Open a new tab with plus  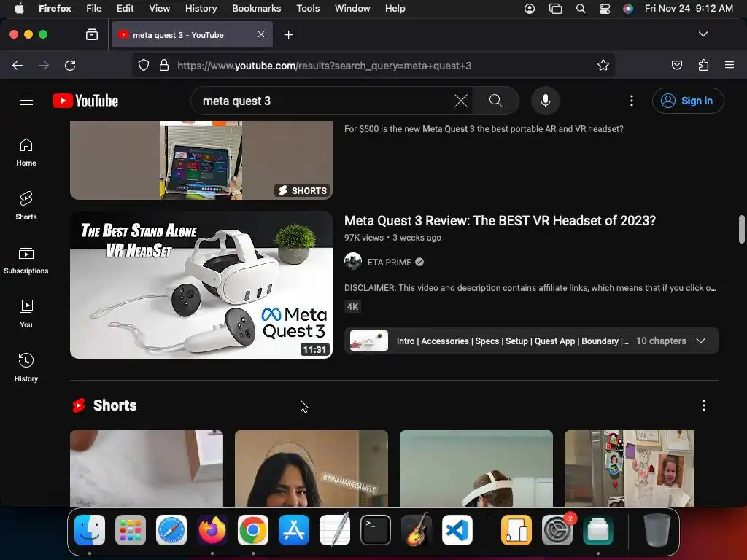[288, 35]
